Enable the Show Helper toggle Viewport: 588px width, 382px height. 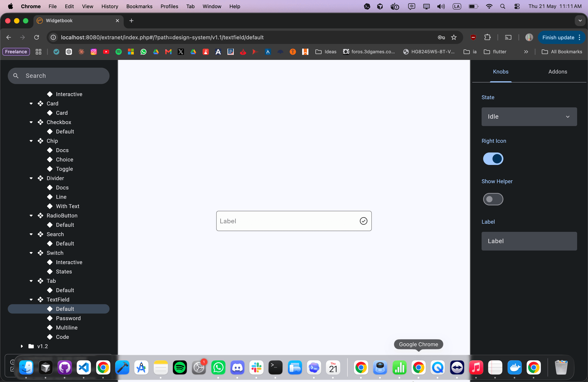pos(493,199)
